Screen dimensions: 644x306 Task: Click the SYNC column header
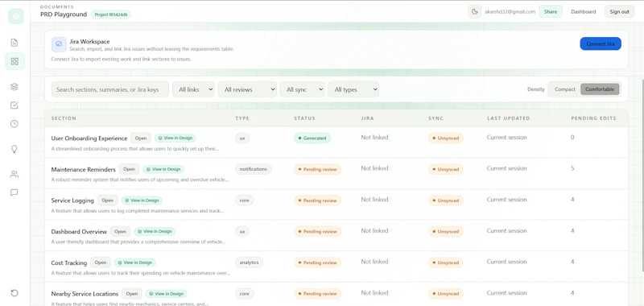coord(436,118)
